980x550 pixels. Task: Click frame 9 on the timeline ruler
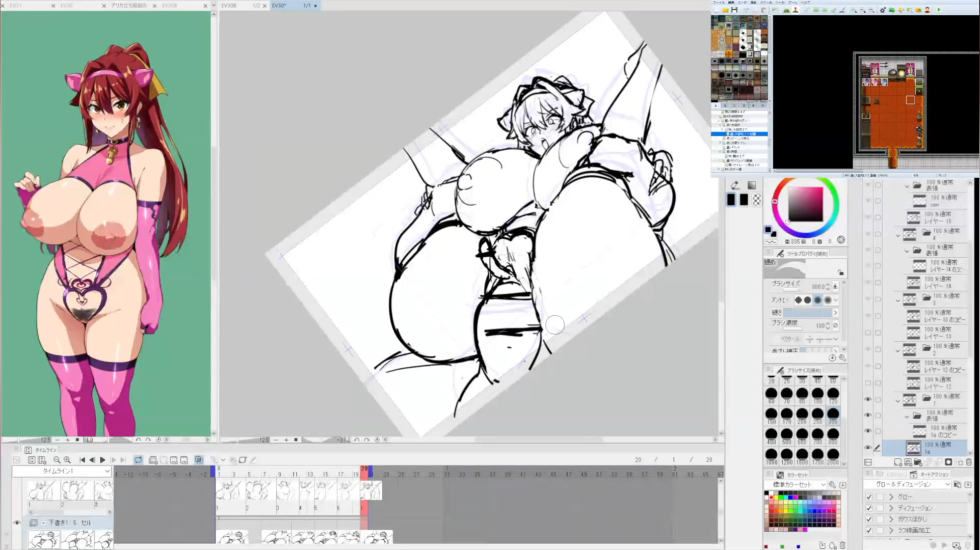pos(280,474)
